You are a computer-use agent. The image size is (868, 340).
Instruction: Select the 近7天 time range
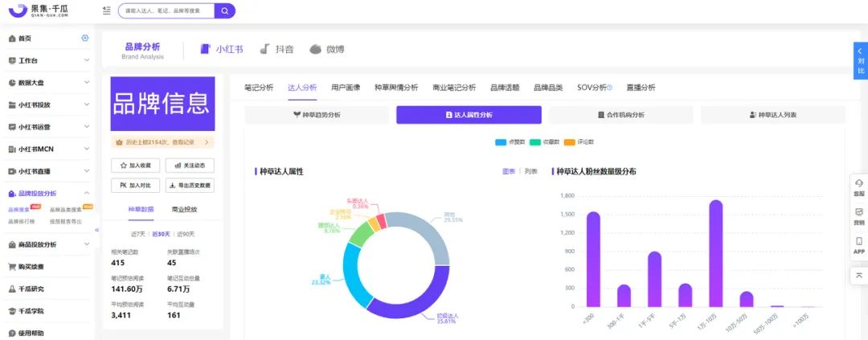137,234
